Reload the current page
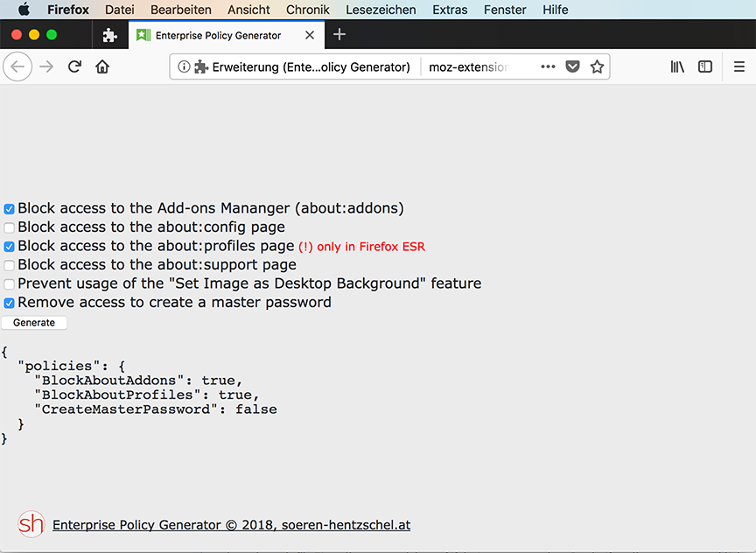Image resolution: width=756 pixels, height=553 pixels. 74,66
